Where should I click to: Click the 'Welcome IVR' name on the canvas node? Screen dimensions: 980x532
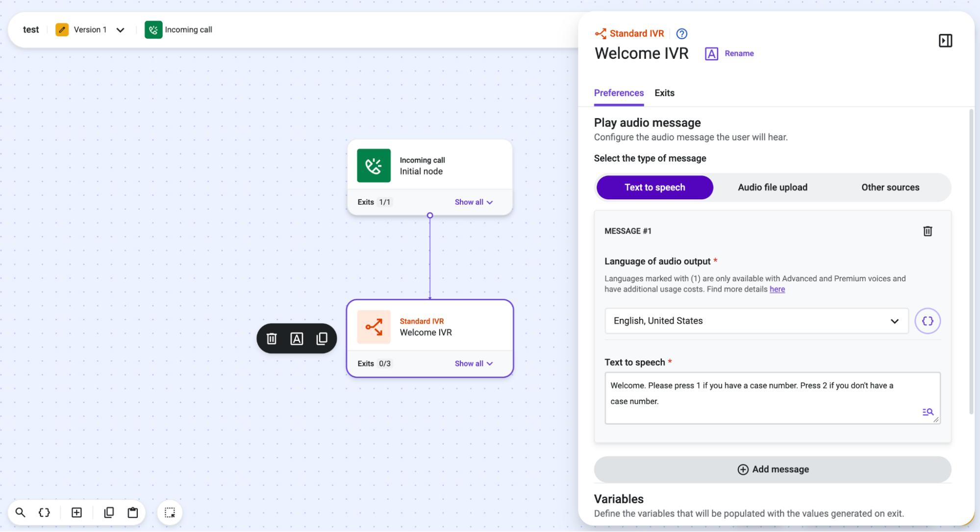(x=426, y=333)
